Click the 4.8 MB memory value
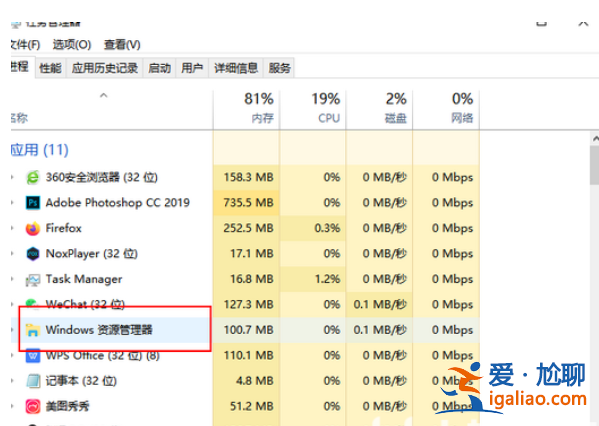The height and width of the screenshot is (426, 599). (255, 381)
